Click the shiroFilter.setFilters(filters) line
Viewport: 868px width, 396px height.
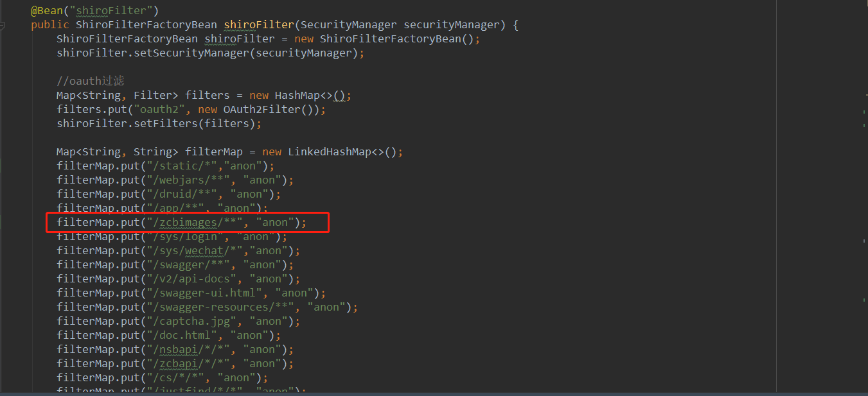click(x=159, y=124)
